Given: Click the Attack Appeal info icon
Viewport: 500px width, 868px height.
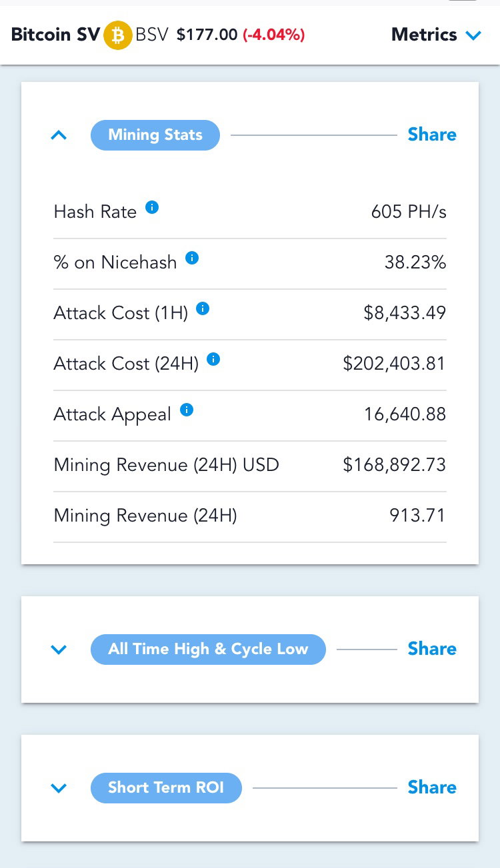Looking at the screenshot, I should (187, 410).
